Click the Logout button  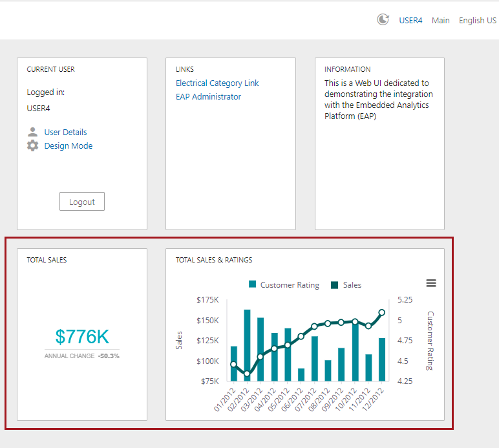[82, 202]
